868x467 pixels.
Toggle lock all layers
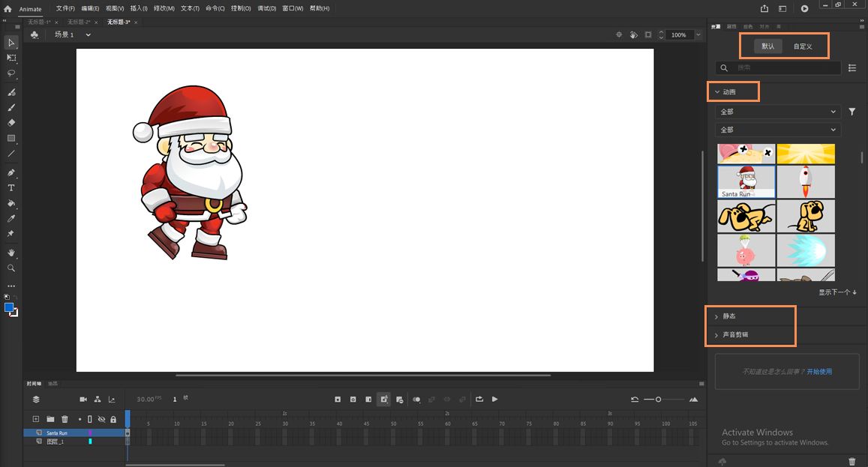coord(113,420)
